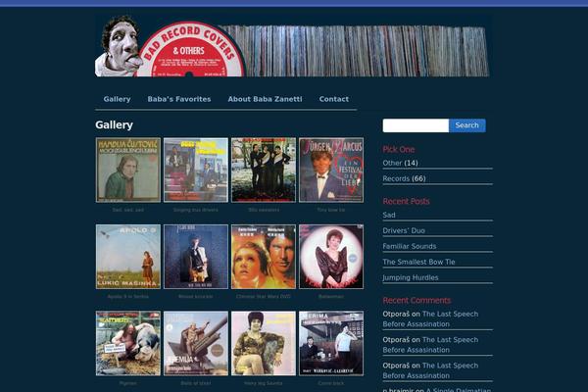Click the Bad Record Covers header logo

292,46
